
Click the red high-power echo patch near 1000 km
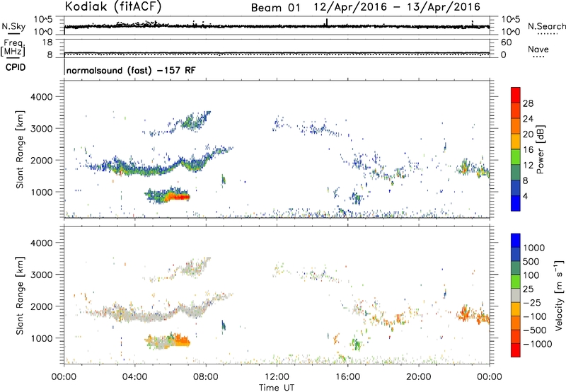pos(178,197)
